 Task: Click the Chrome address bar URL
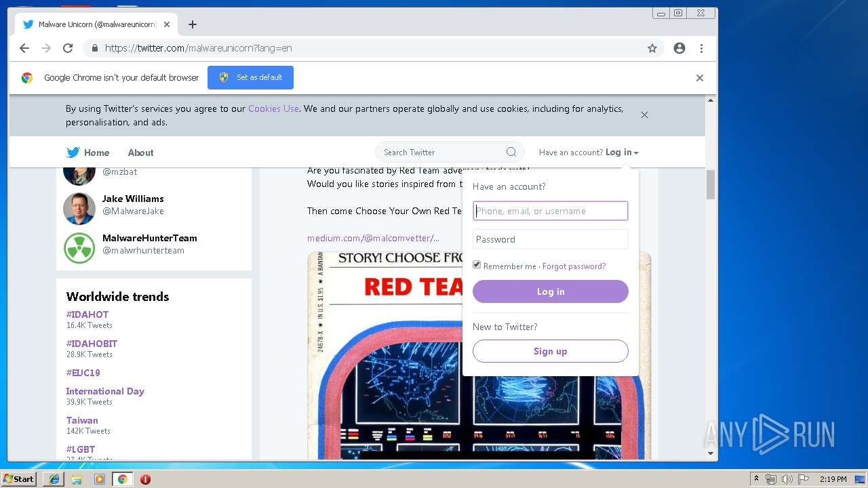pos(199,48)
